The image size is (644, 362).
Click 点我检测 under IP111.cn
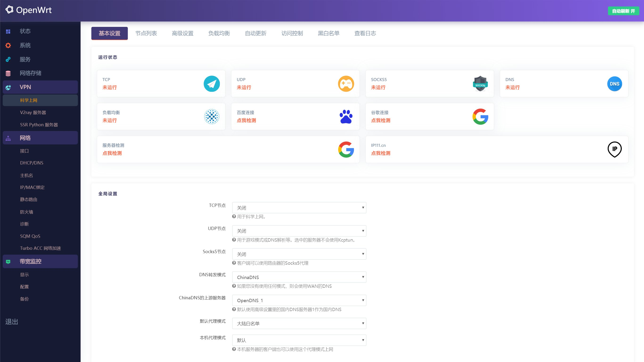tap(381, 153)
